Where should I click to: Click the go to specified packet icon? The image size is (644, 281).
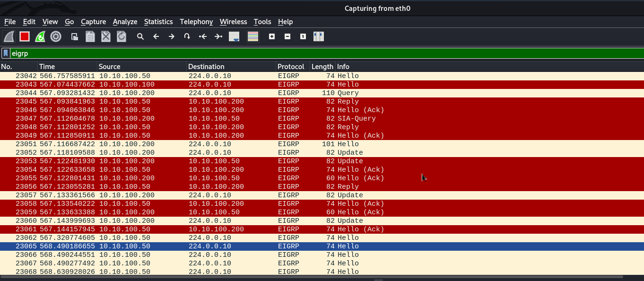[x=187, y=36]
